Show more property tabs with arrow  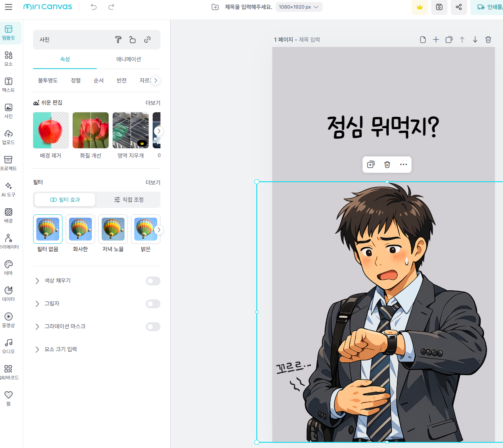click(x=156, y=80)
